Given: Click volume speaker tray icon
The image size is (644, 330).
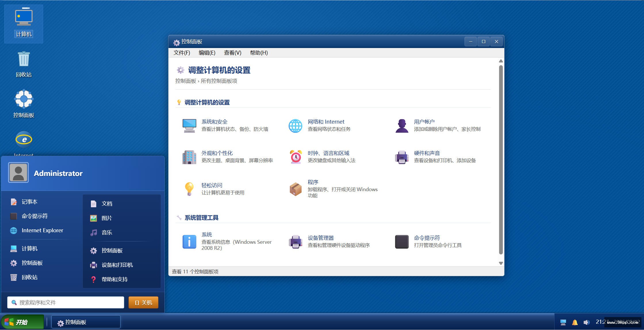Looking at the screenshot, I should click(586, 322).
